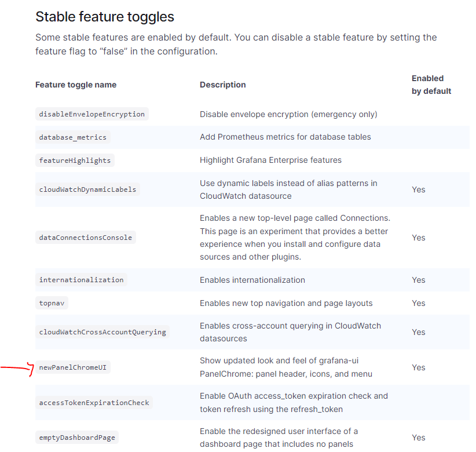Click the Enabled by default column header
The width and height of the screenshot is (476, 452).
point(431,85)
